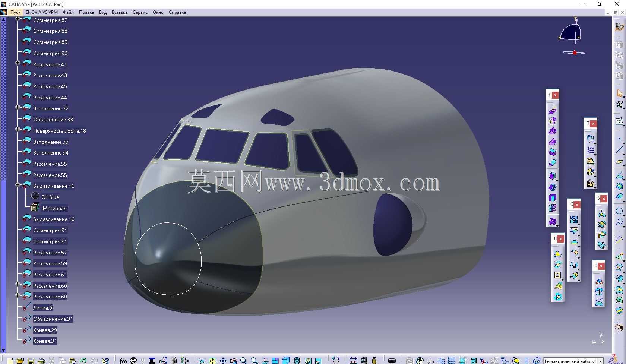Select the Point creation tool
Image resolution: width=626 pixels, height=364 pixels.
click(x=619, y=139)
